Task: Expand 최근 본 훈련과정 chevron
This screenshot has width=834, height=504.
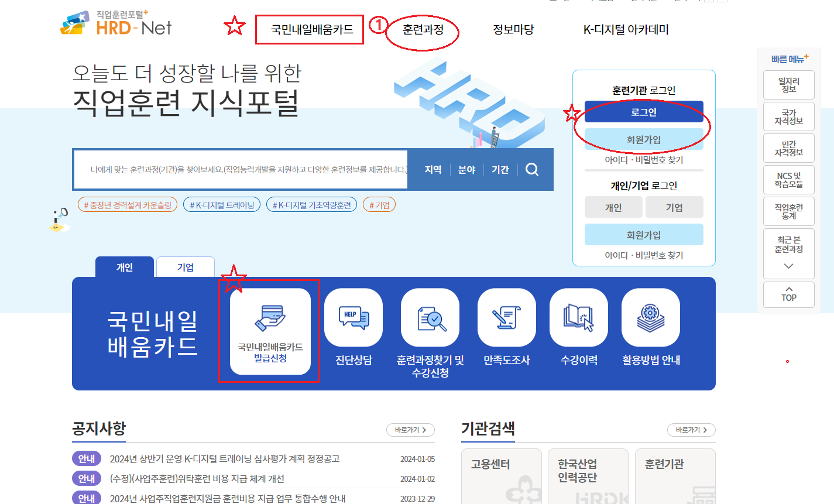Action: coord(788,266)
